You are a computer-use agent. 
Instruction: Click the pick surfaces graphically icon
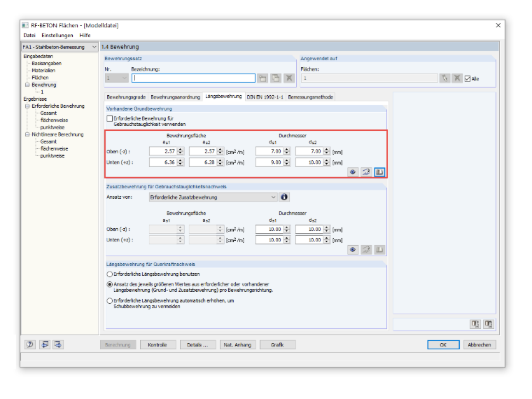pos(444,78)
